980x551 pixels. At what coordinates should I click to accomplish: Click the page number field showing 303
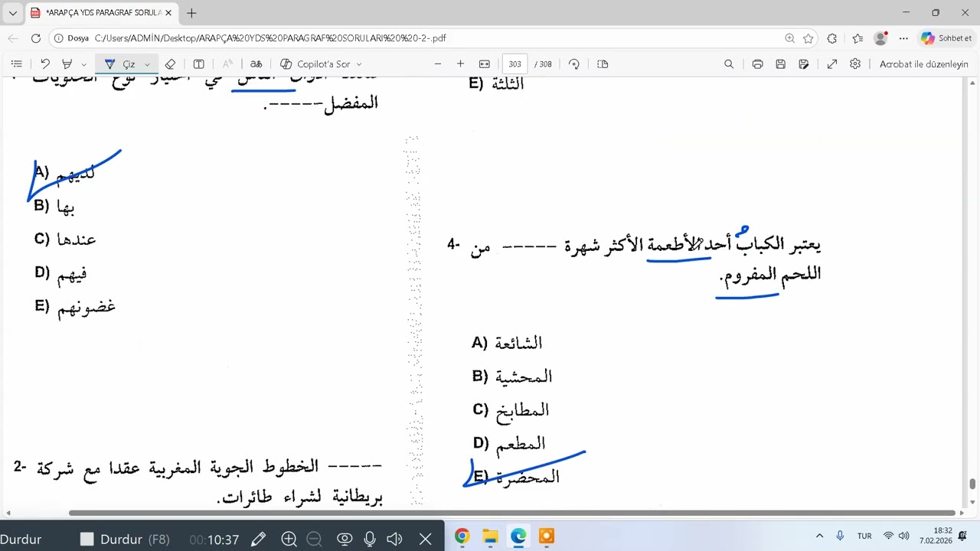click(x=514, y=64)
